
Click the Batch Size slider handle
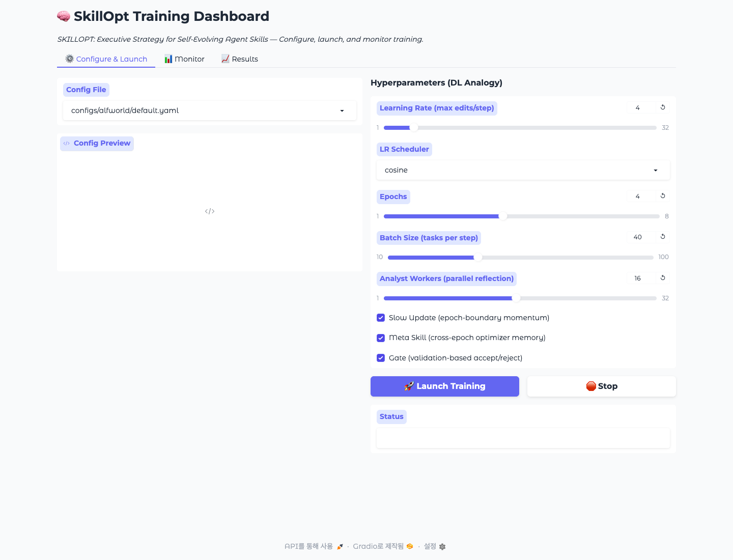coord(478,257)
